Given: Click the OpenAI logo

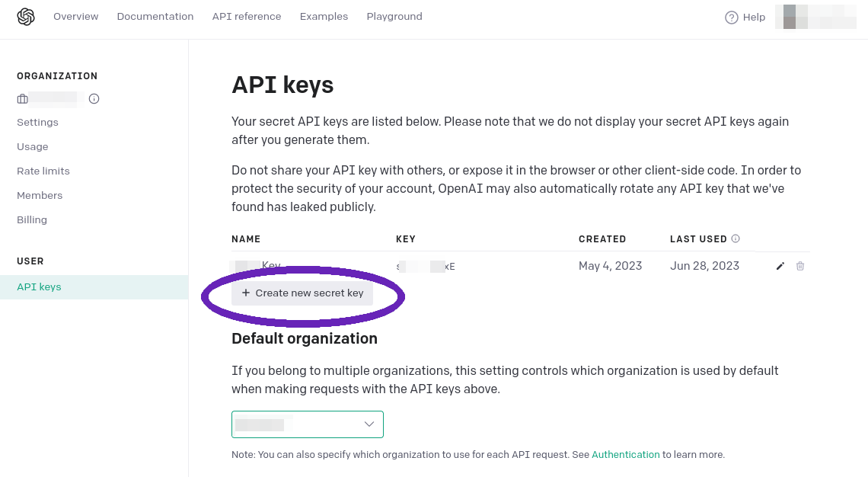Looking at the screenshot, I should [x=25, y=16].
